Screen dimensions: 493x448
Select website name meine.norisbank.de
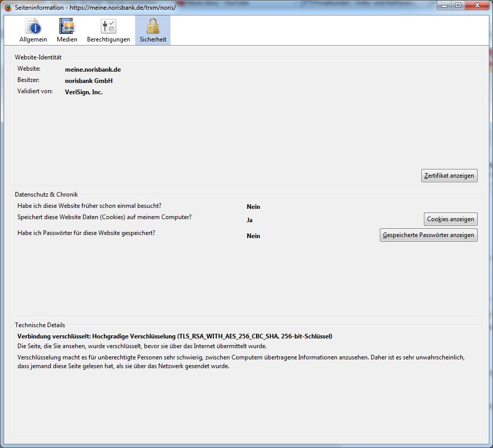click(93, 70)
